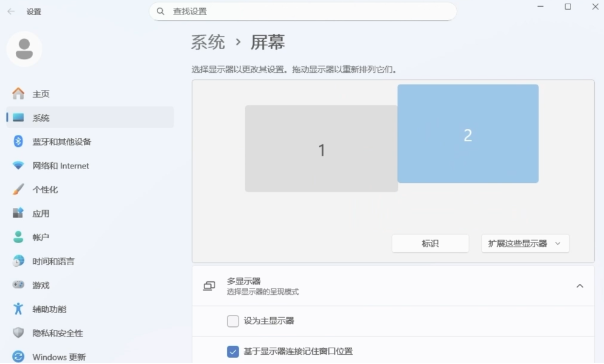
Task: Open 辅助功能 in the sidebar
Action: (x=90, y=309)
